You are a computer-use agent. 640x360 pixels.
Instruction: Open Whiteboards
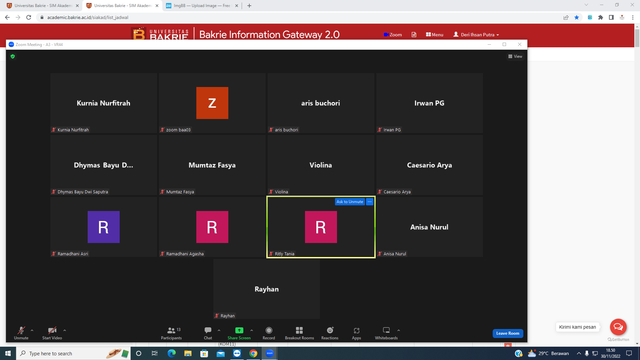[386, 333]
